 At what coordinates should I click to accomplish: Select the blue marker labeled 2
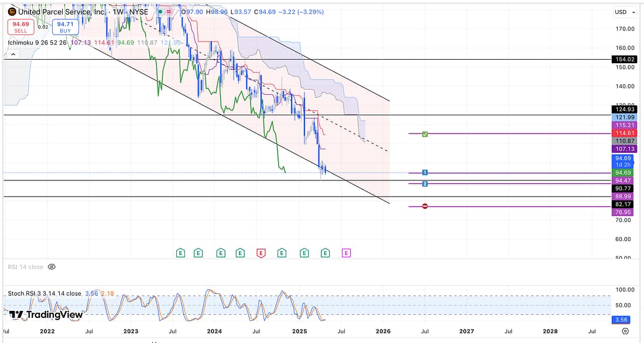pyautogui.click(x=425, y=184)
